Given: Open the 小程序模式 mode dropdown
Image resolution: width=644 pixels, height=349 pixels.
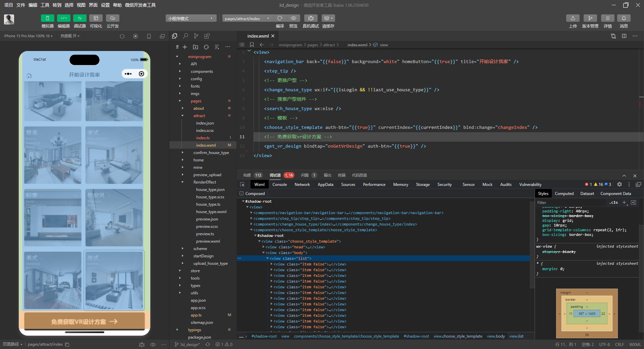Looking at the screenshot, I should tap(191, 18).
